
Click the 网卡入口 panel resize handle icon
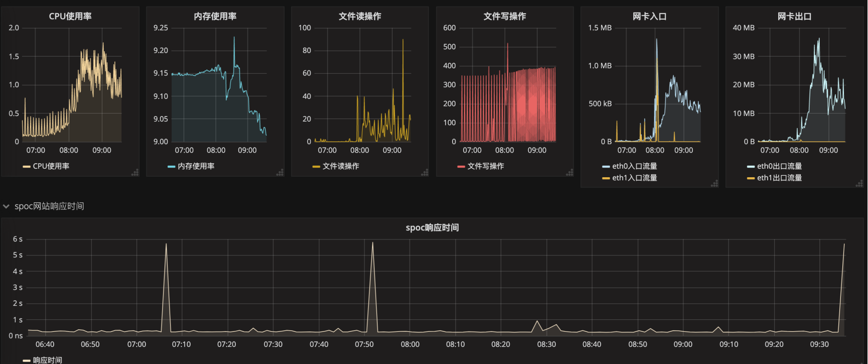point(714,183)
